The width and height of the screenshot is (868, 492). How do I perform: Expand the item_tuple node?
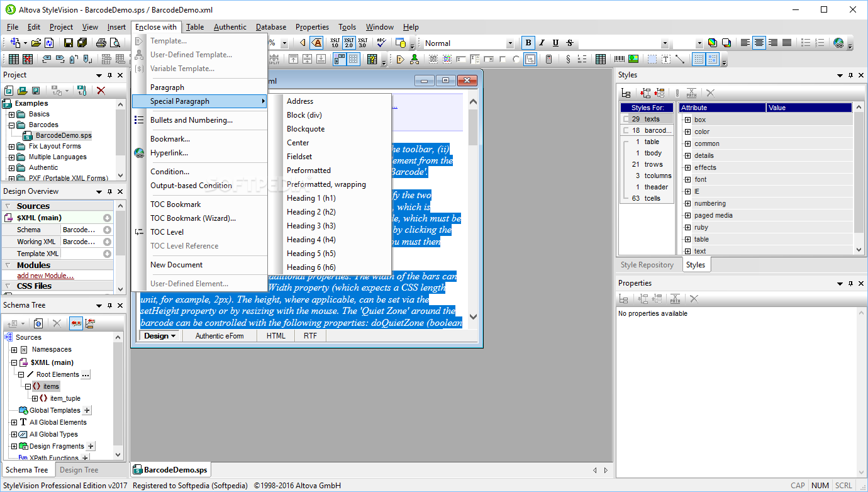(x=36, y=398)
